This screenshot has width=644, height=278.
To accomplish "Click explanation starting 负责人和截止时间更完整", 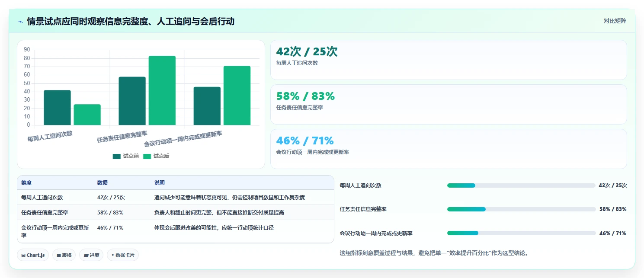I will [x=219, y=213].
